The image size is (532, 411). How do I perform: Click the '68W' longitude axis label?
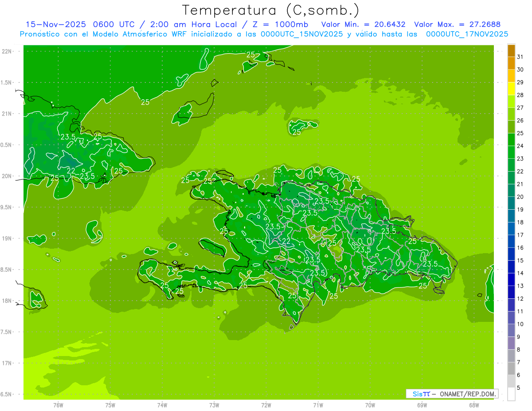coord(474,405)
